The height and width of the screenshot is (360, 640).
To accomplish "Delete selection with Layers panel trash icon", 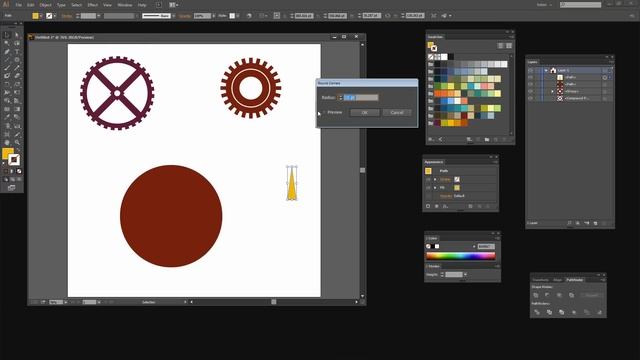I will tap(604, 223).
